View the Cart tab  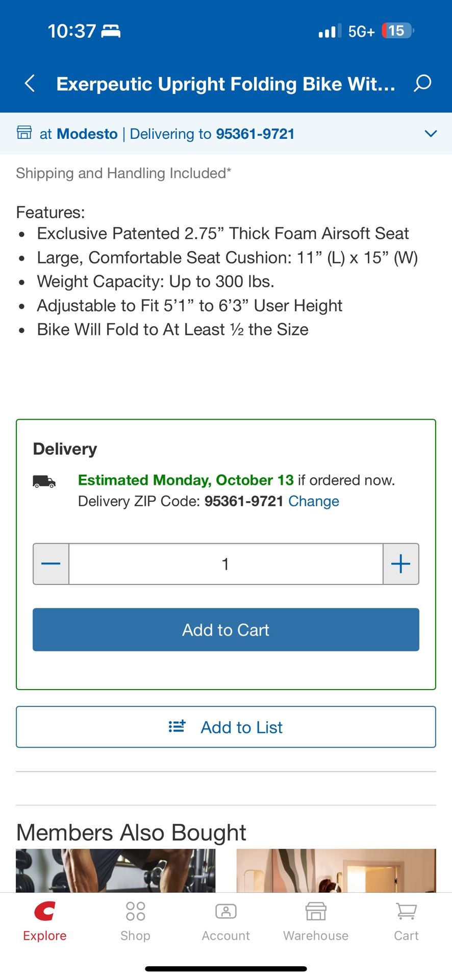click(x=406, y=921)
